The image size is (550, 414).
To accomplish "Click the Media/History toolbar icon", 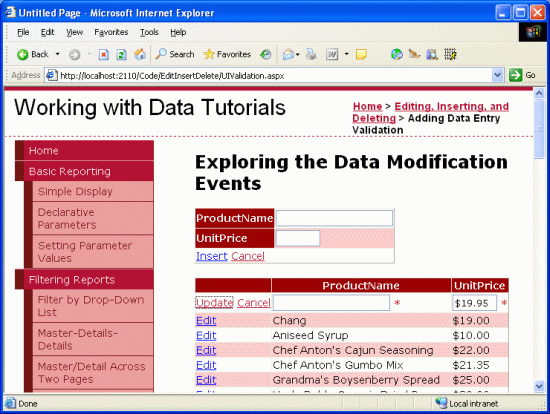I will tap(266, 54).
